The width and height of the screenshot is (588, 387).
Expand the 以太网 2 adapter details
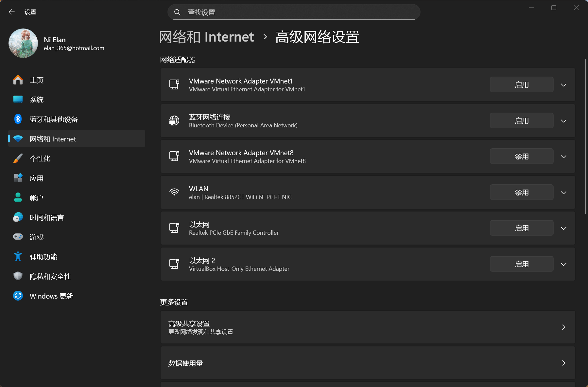(x=563, y=264)
